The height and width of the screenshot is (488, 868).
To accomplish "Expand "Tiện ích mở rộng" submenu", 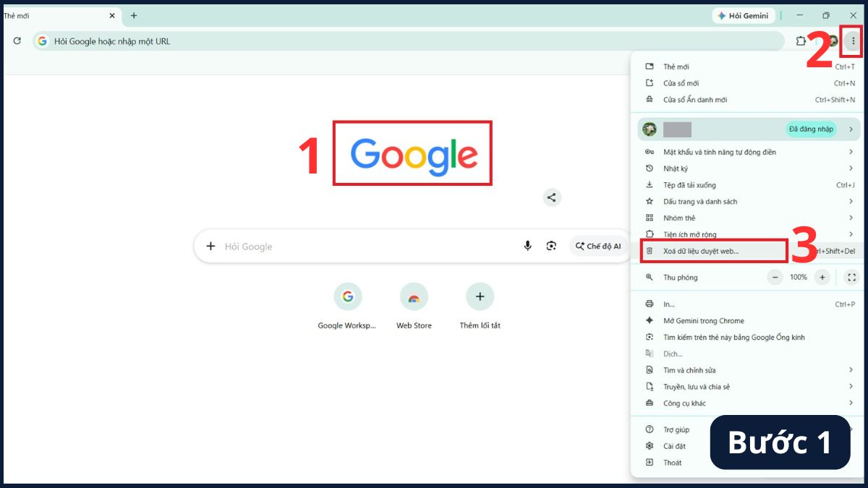I will click(x=749, y=234).
